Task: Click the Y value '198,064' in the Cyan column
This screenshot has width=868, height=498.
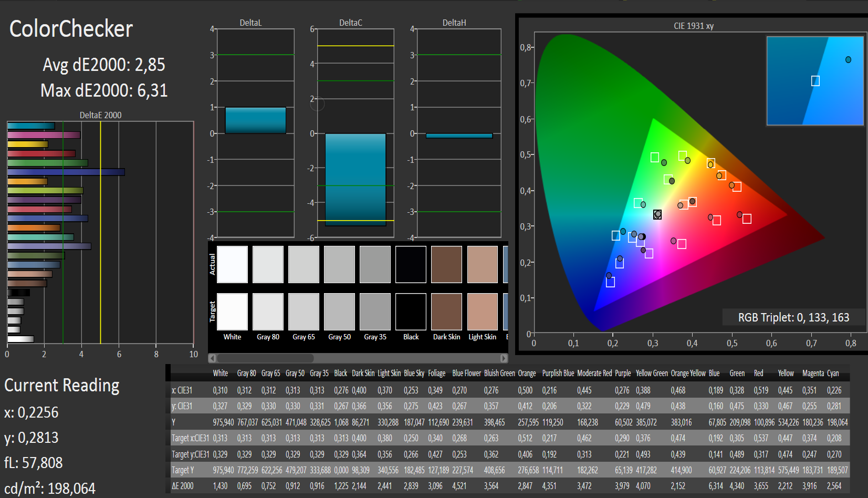Action: [x=837, y=422]
